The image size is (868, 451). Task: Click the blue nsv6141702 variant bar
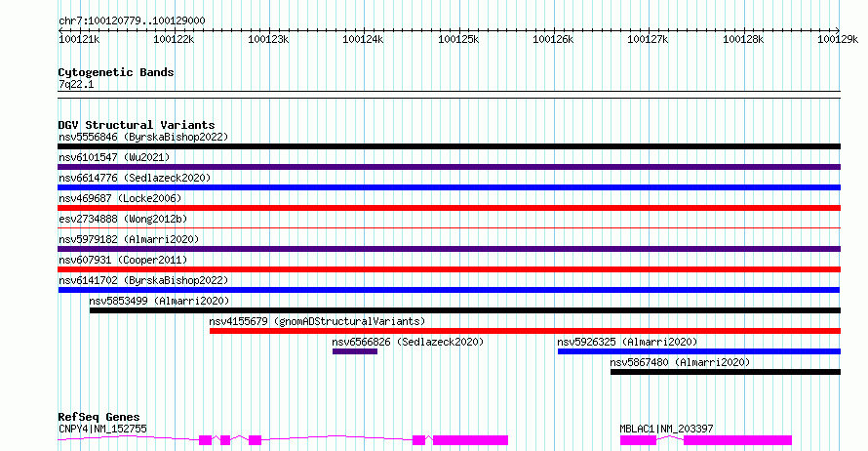tap(449, 290)
